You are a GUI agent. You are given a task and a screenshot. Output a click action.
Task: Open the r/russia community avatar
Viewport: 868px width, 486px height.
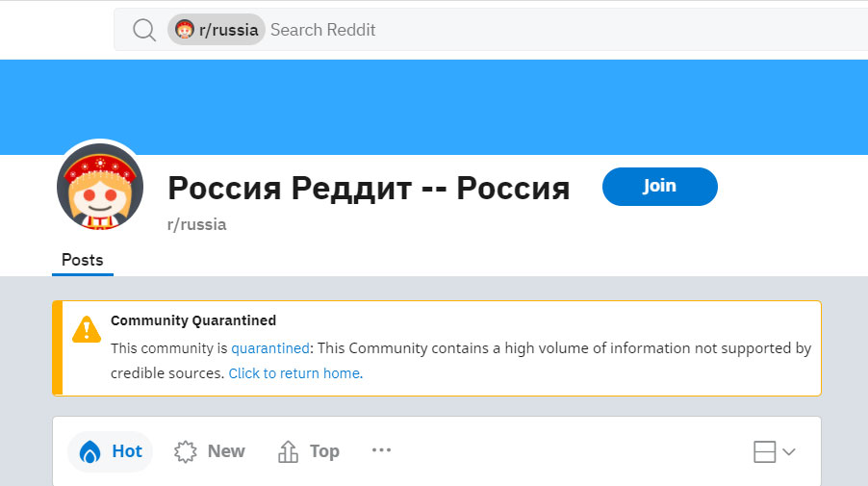coord(100,188)
